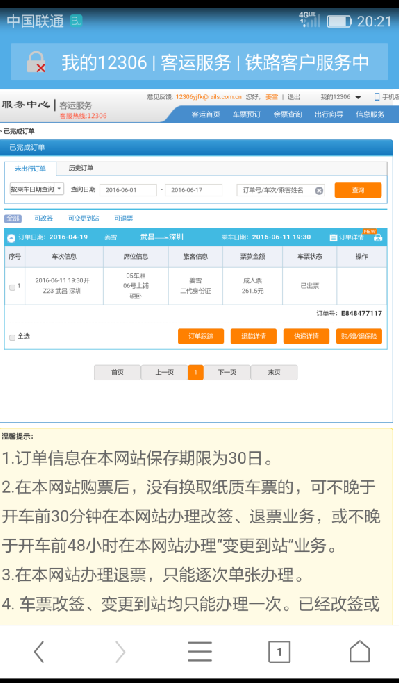Image resolution: width=399 pixels, height=683 pixels.
Task: Click the 订单追踪 orange button
Action: point(201,336)
